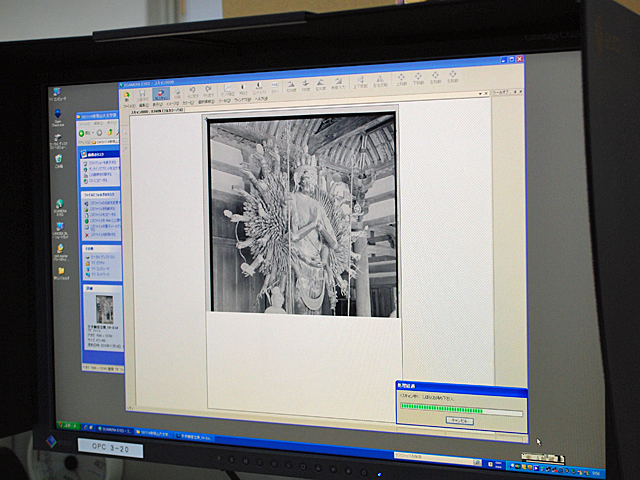
Task: Click the color settings icon after contrast
Action: pyautogui.click(x=275, y=87)
